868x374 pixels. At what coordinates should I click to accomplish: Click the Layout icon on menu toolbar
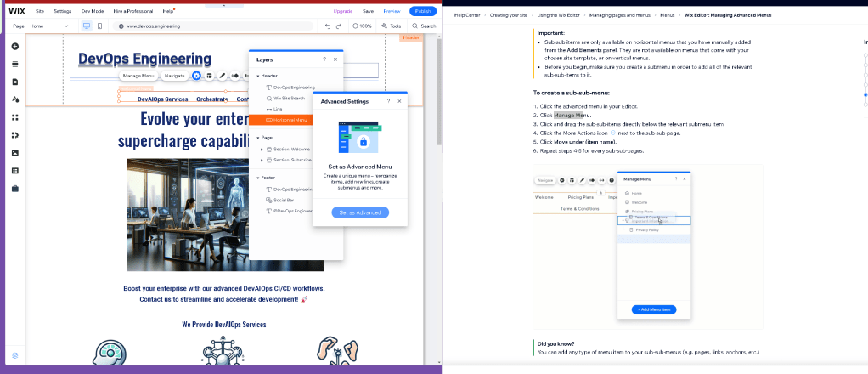pyautogui.click(x=209, y=76)
